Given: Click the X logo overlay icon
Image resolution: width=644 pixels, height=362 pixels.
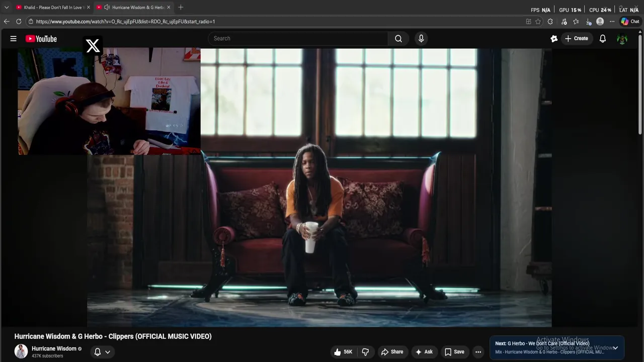Looking at the screenshot, I should (93, 46).
